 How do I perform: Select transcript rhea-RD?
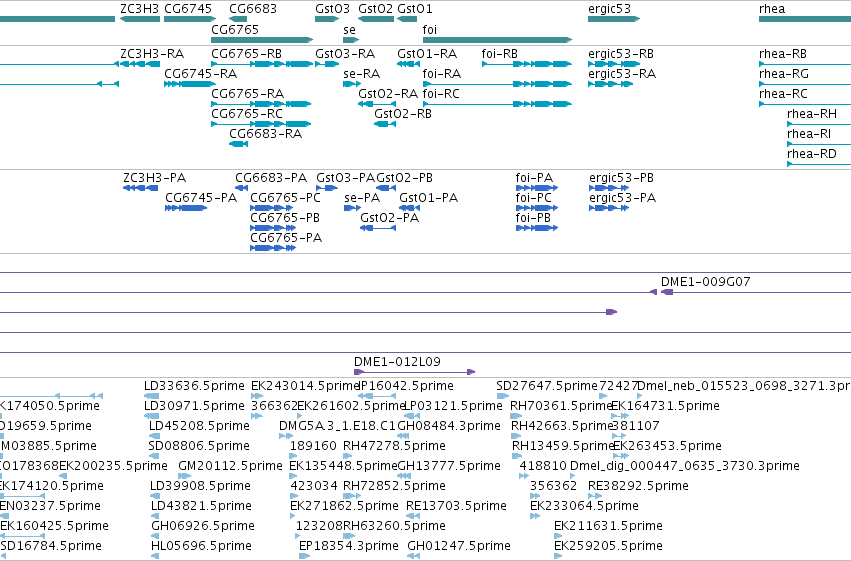819,164
